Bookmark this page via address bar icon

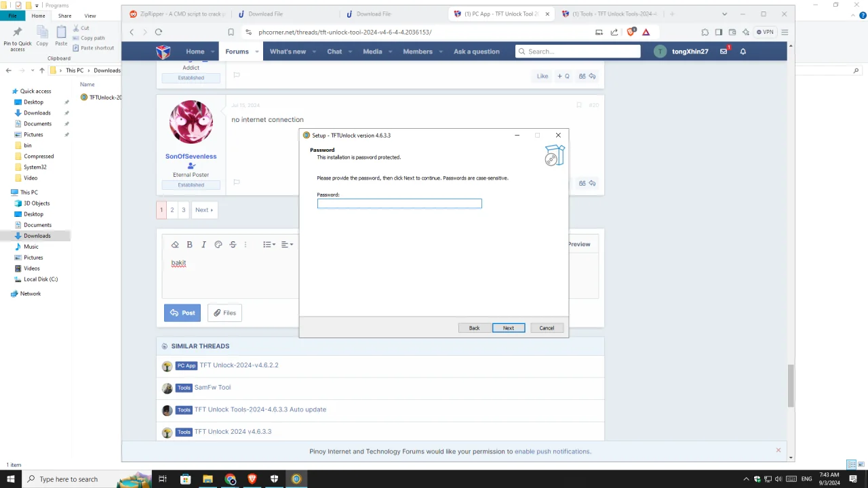point(231,32)
